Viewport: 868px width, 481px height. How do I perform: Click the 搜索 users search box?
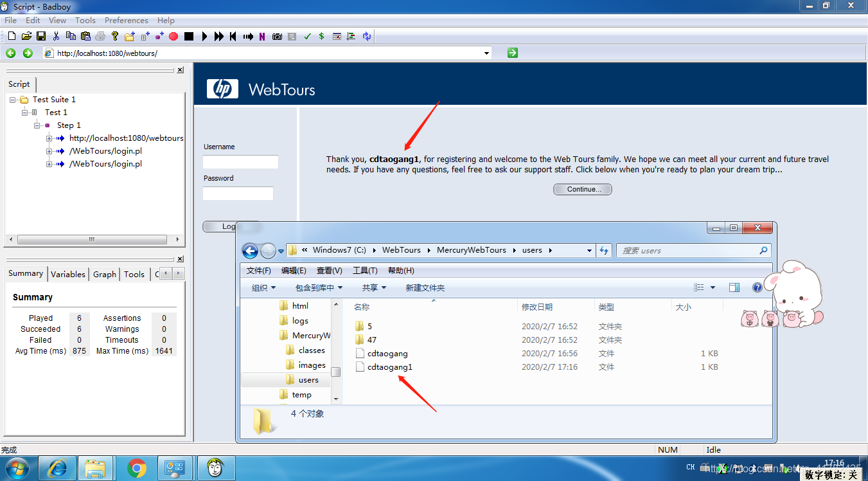tap(693, 251)
